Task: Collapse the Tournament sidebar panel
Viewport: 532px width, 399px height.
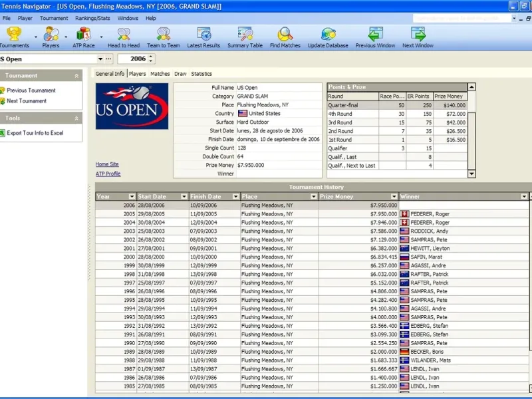Action: (76, 76)
